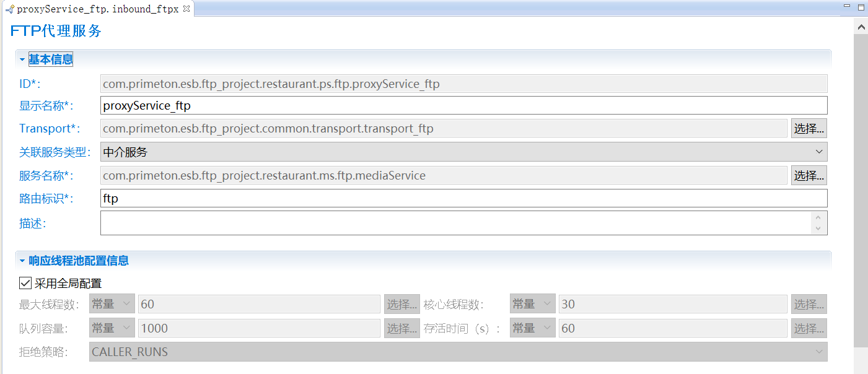Collapse the 响应线程池配置信息 section
This screenshot has height=374, width=868.
point(22,261)
